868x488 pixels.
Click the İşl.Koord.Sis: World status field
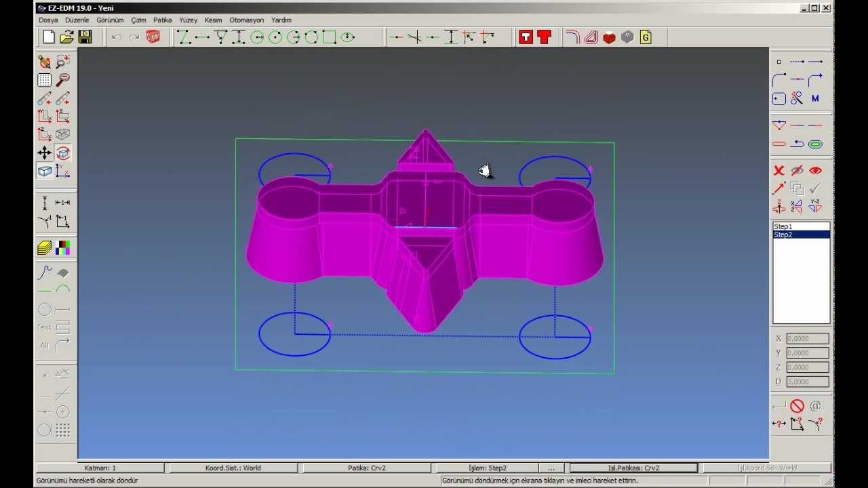click(766, 468)
